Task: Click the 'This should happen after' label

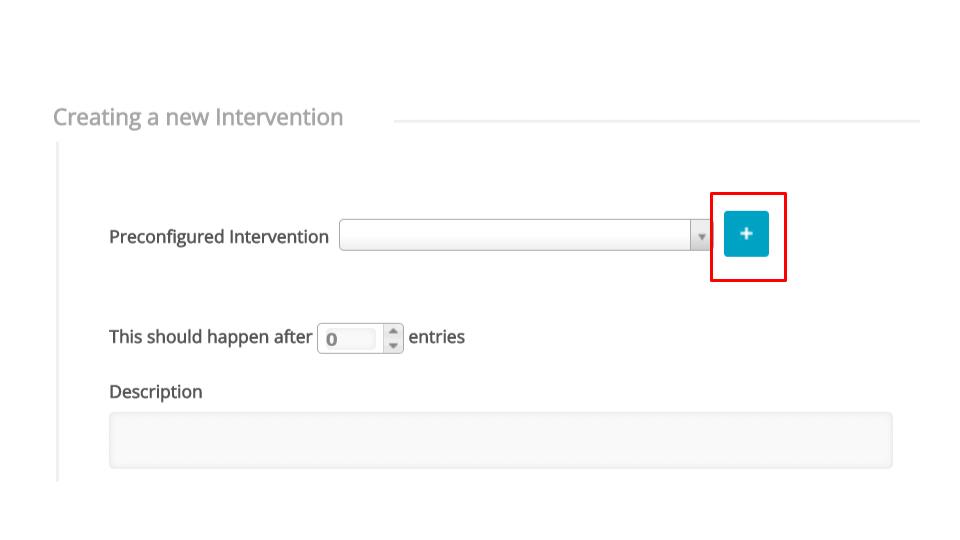Action: point(210,337)
